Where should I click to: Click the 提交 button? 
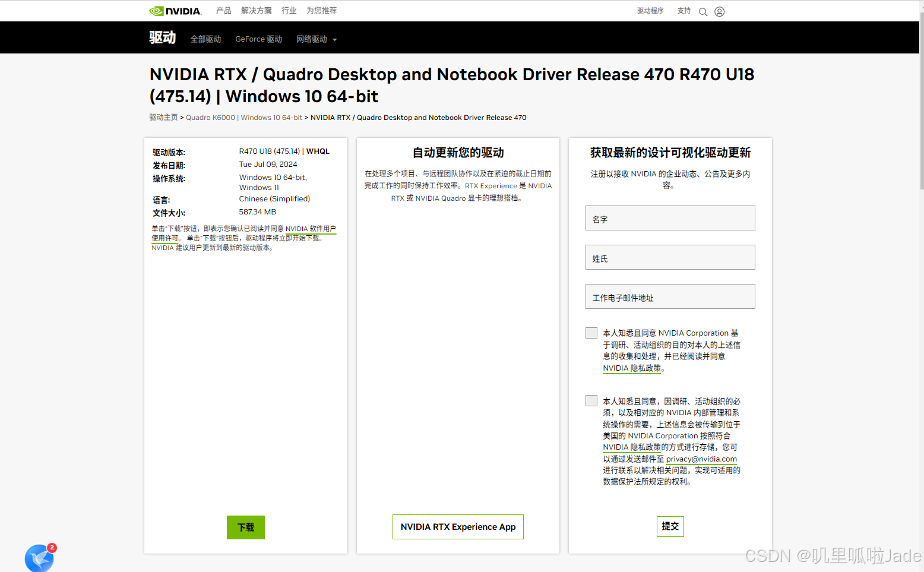670,526
